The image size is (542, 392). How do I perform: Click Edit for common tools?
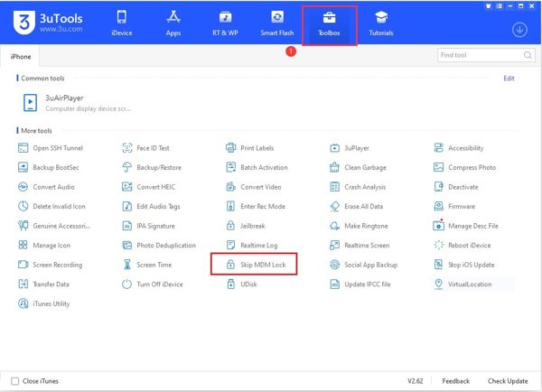pyautogui.click(x=509, y=78)
